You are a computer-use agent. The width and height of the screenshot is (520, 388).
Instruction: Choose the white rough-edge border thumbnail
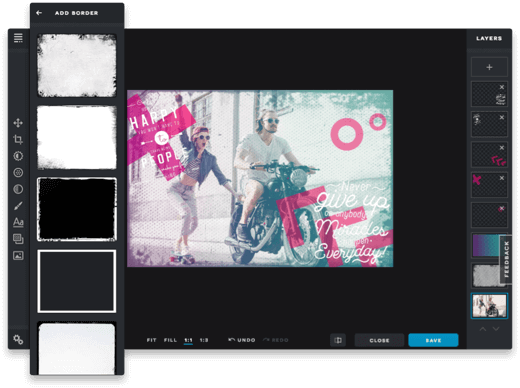pyautogui.click(x=77, y=137)
